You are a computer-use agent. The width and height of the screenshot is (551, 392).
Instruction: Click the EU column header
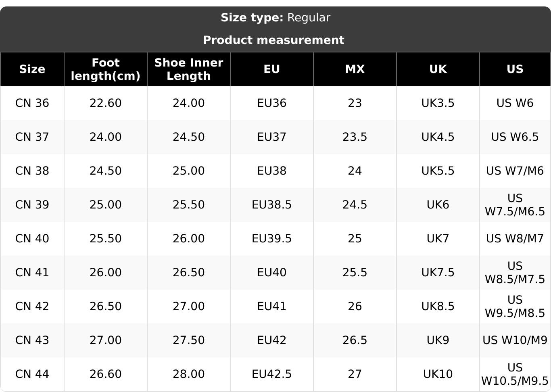tap(272, 69)
